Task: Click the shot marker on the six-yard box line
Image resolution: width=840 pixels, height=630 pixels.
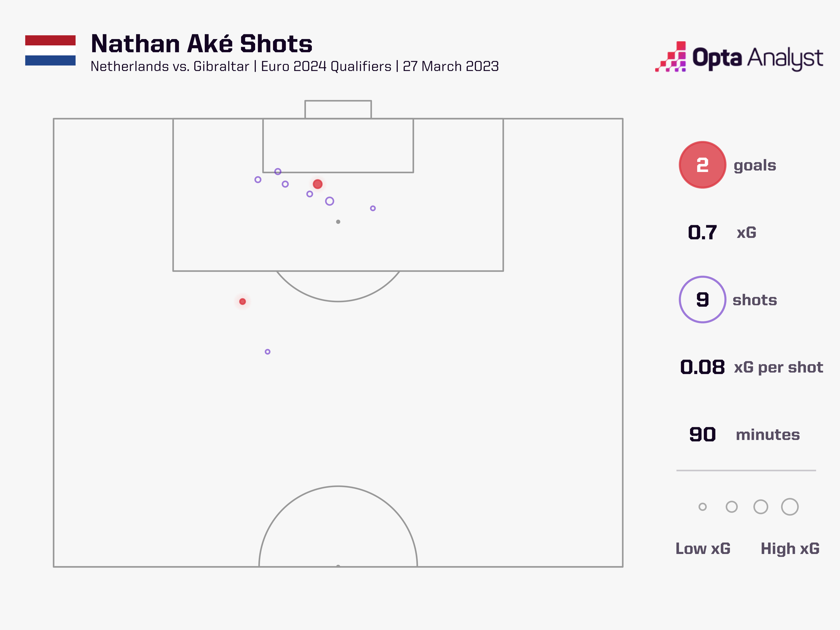Action: click(278, 172)
